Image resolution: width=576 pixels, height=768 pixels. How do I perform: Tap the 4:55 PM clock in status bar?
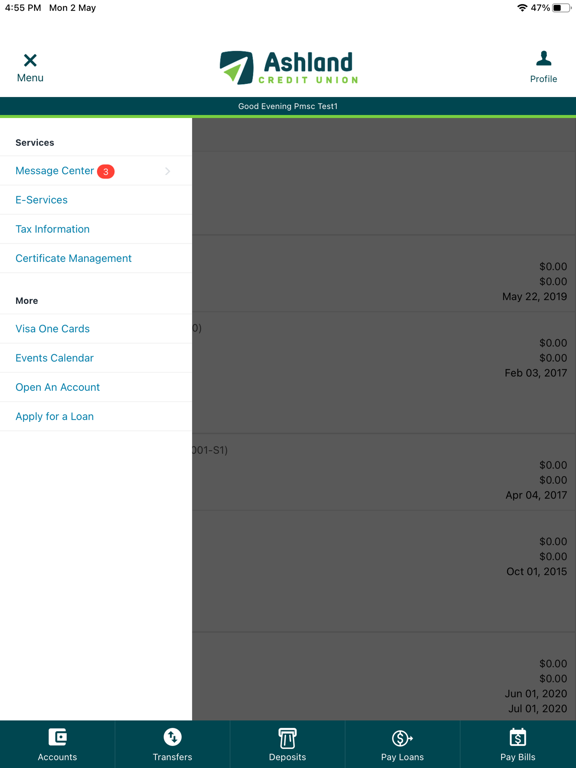(23, 8)
